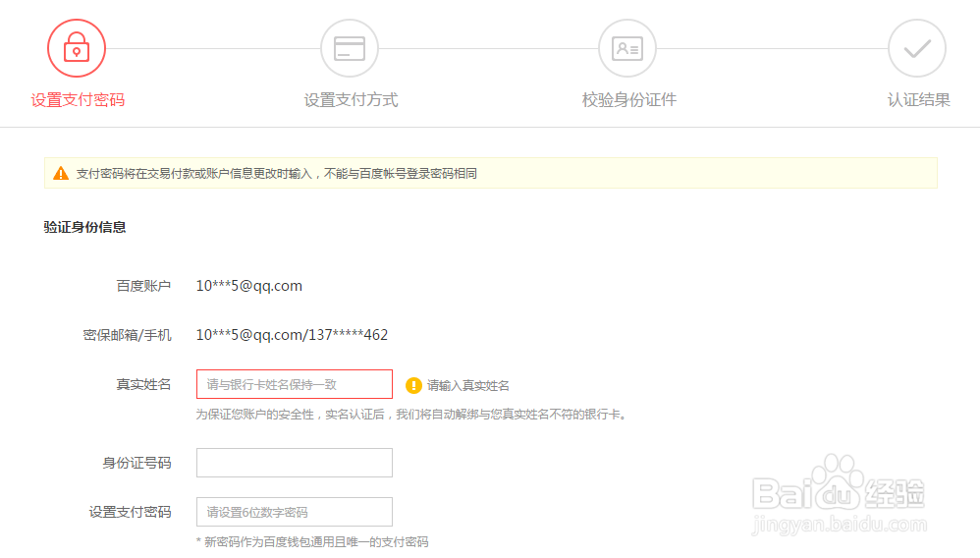Click the note 新密码作为百度钱包通用 below password
Viewport: 980px width, 558px height.
[312, 541]
